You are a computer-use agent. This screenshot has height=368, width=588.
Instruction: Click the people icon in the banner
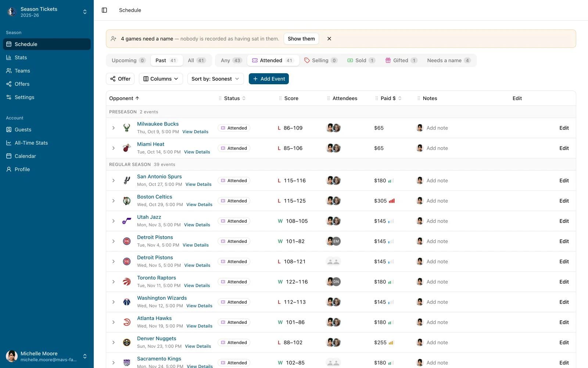[x=114, y=39]
